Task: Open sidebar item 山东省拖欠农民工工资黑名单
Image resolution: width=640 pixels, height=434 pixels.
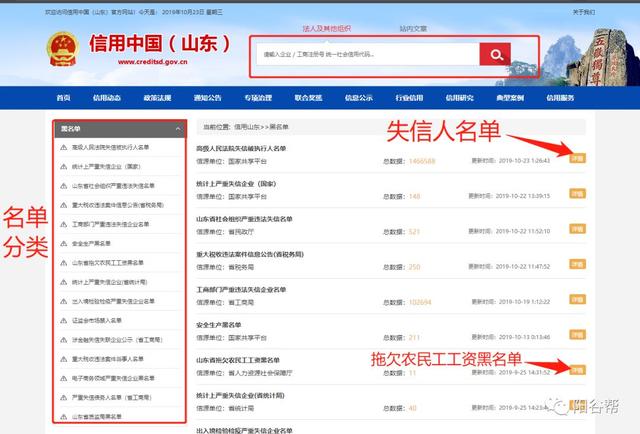Action: (107, 263)
